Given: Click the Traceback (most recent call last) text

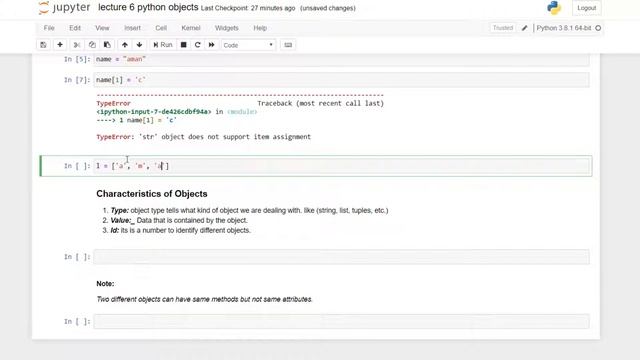Looking at the screenshot, I should [320, 104].
